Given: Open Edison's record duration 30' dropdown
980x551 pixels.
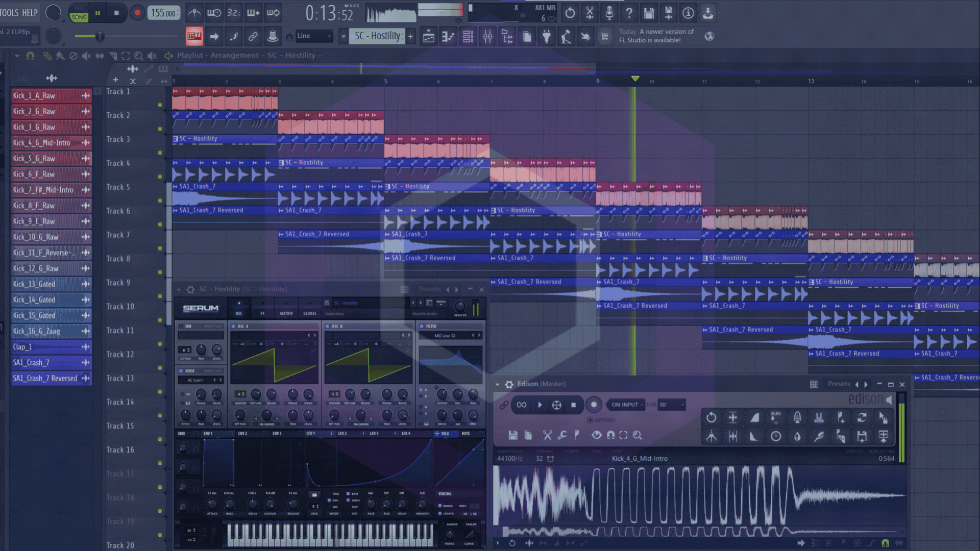Looking at the screenshot, I should click(x=671, y=405).
